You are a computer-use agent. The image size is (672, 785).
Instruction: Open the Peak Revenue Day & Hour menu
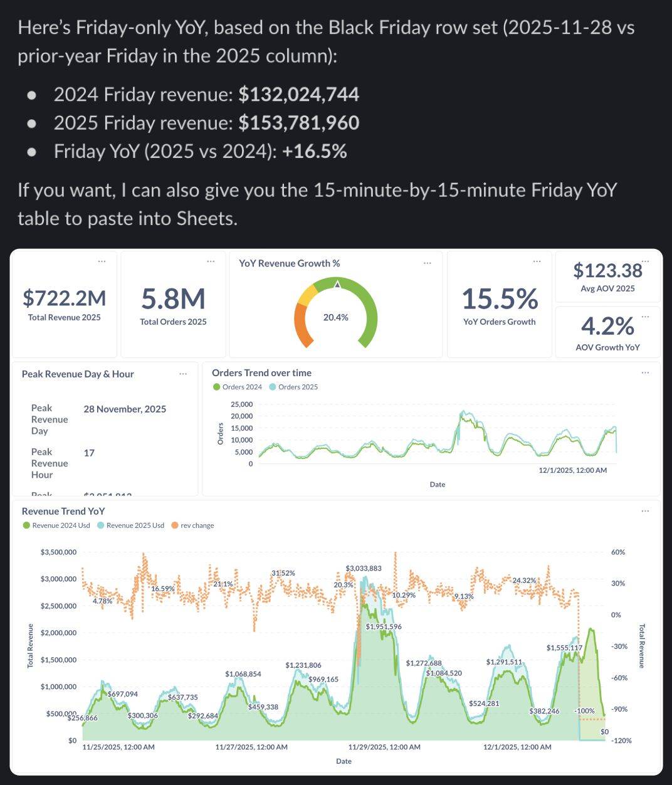tap(183, 374)
